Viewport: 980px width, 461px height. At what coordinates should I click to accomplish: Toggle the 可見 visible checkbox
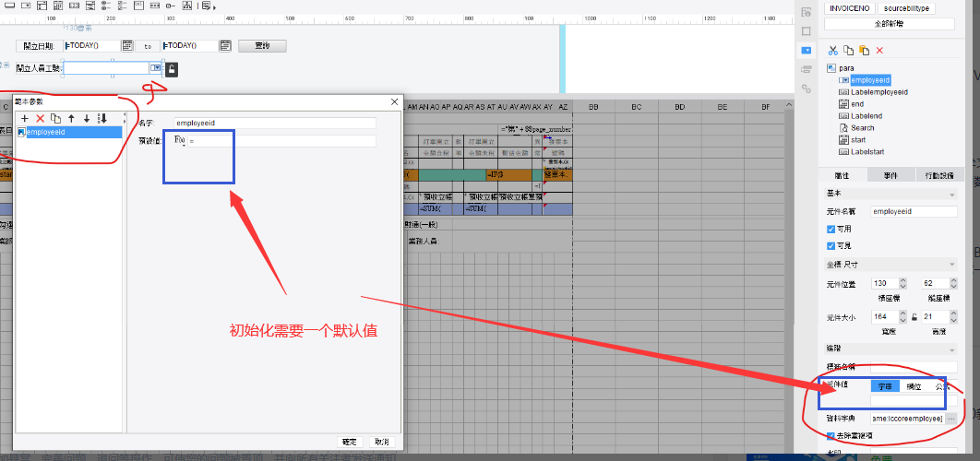tap(831, 245)
